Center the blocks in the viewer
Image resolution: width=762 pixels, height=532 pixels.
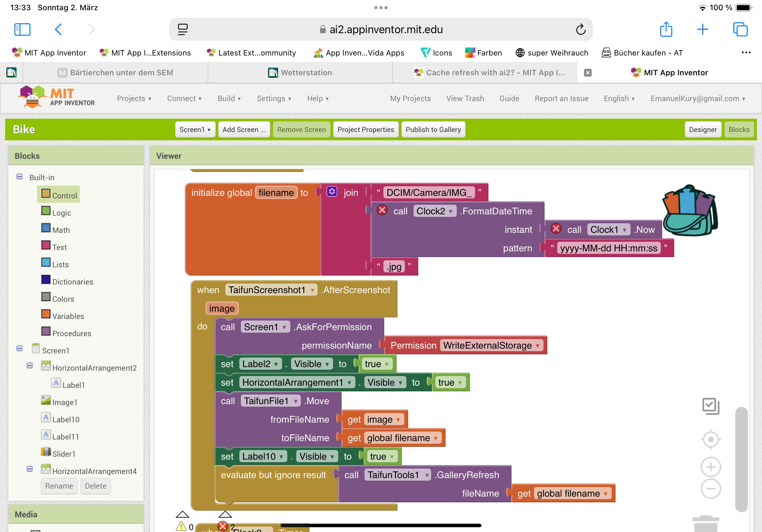[710, 440]
